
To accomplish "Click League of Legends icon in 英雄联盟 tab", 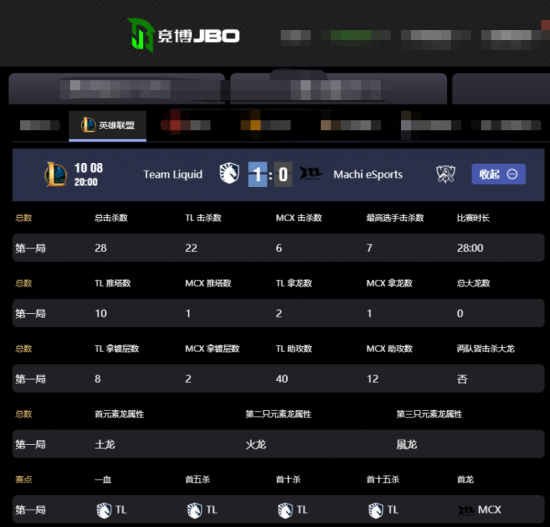I will click(88, 125).
